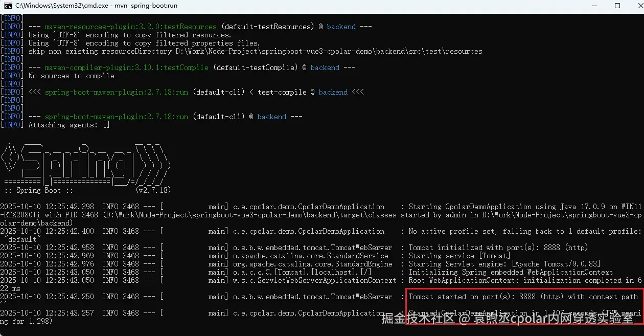Click 'Initializing Spring embedded WebApplicationContext' message
644x336 pixels.
pyautogui.click(x=511, y=272)
